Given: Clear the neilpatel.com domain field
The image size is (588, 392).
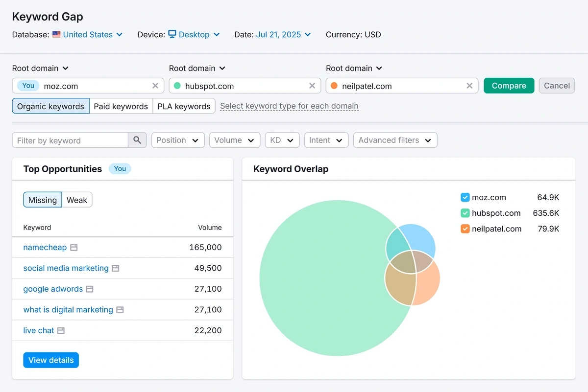Looking at the screenshot, I should pos(469,86).
